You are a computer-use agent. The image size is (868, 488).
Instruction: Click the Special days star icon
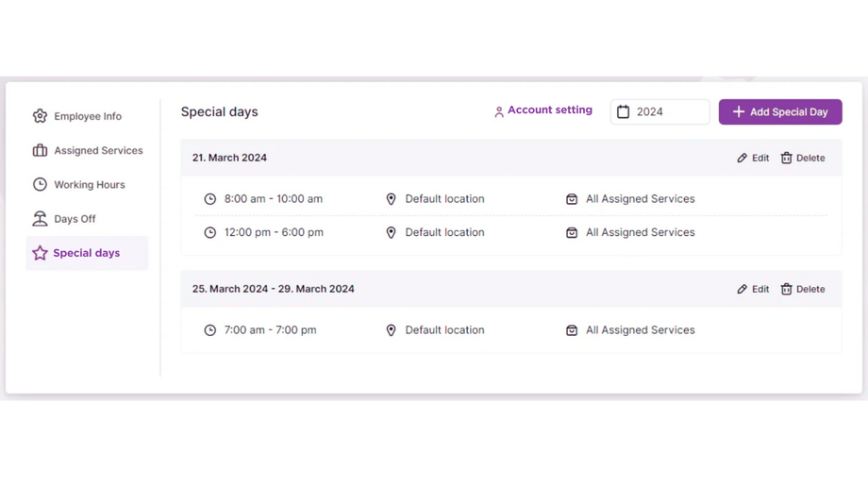pyautogui.click(x=40, y=253)
